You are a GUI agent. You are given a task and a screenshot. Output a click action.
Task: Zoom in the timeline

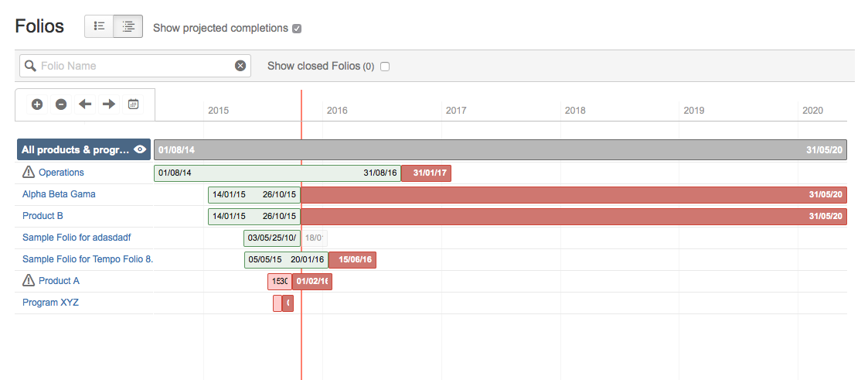click(37, 104)
